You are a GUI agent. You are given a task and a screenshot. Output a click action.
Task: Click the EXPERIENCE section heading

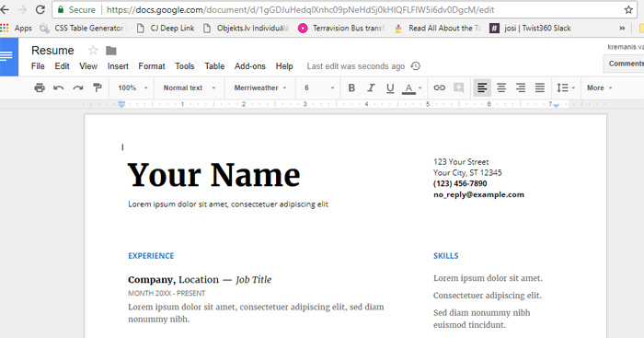[151, 256]
